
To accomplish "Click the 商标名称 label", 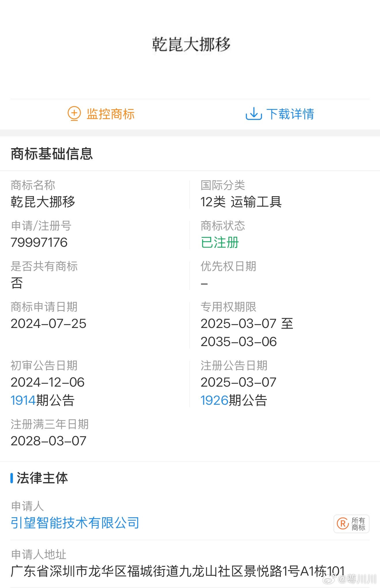I will coord(33,185).
